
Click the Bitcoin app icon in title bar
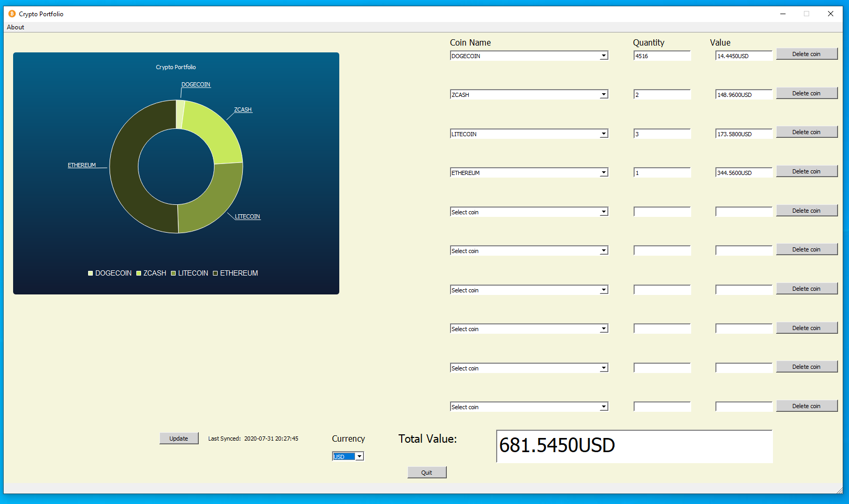click(12, 14)
